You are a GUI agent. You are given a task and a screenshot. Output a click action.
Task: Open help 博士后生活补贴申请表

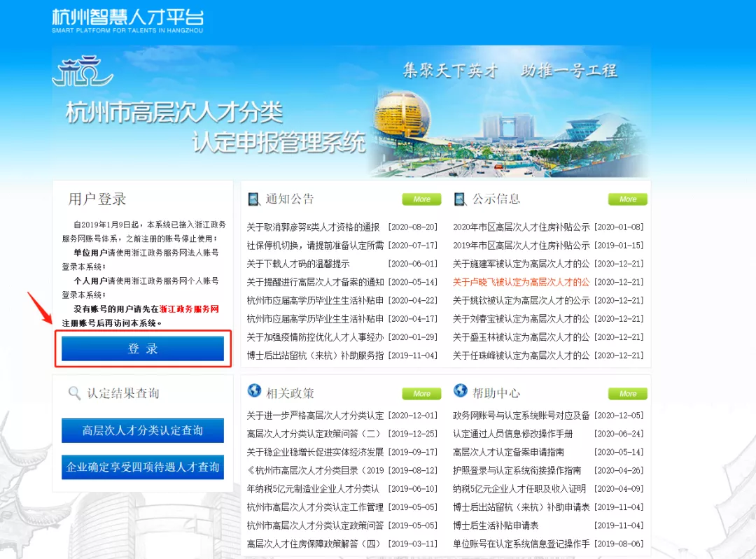click(x=496, y=525)
